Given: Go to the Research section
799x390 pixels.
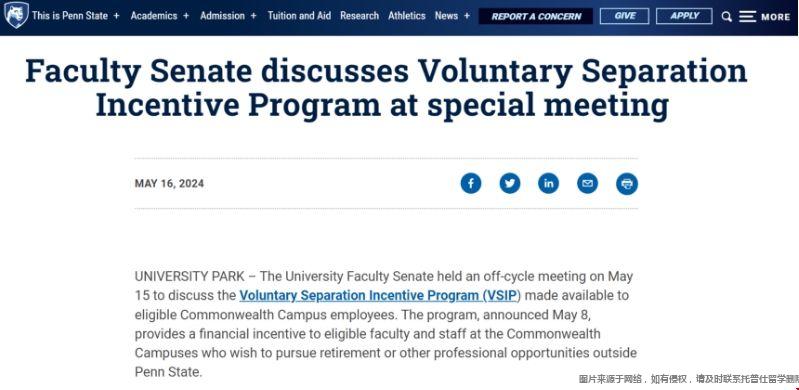Looking at the screenshot, I should (x=359, y=16).
